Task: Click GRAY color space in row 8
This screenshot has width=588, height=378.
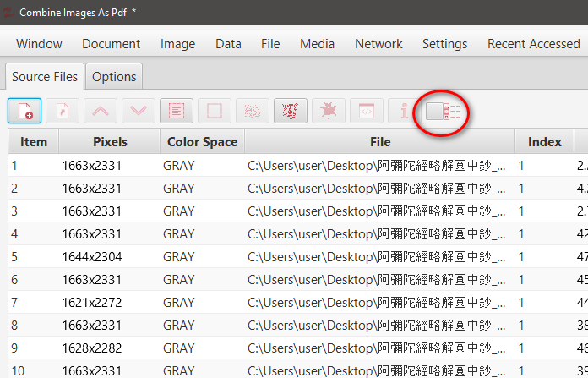Action: tap(178, 325)
